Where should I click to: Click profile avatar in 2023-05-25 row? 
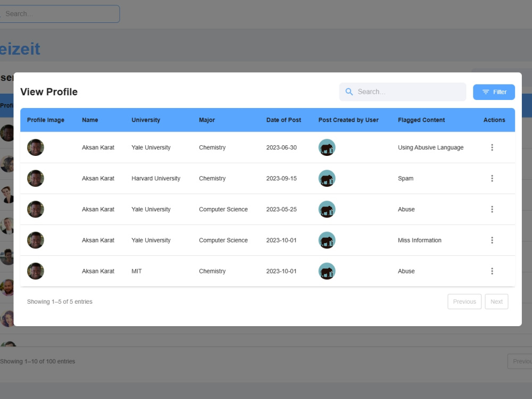(x=36, y=209)
